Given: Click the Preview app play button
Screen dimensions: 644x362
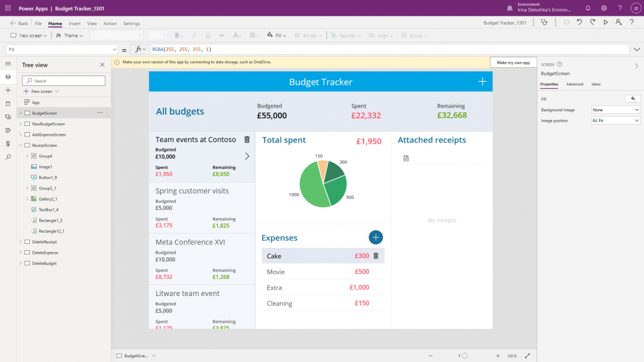Looking at the screenshot, I should [x=606, y=23].
